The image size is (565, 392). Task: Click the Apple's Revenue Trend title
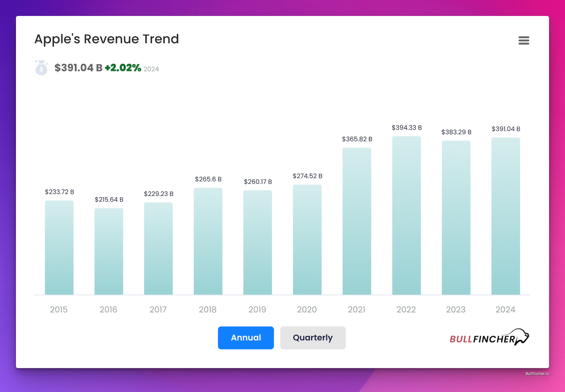coord(106,39)
